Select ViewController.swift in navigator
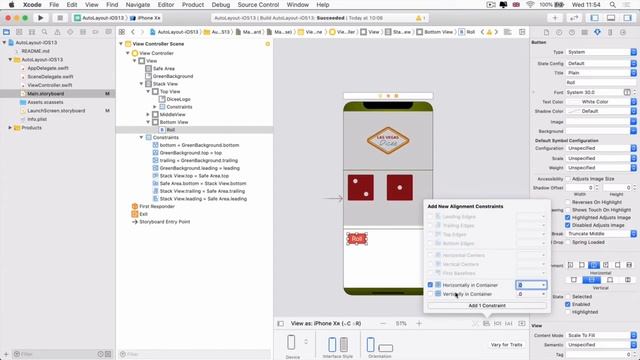 (50, 85)
